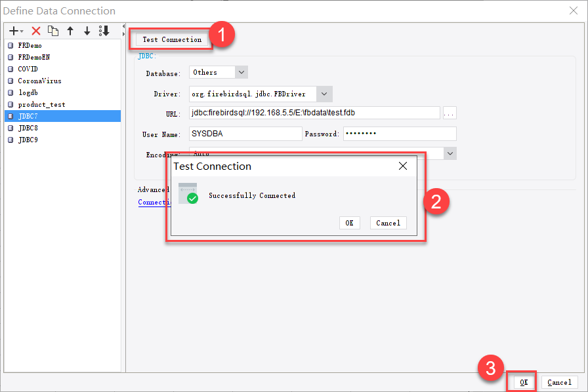Select the COVID data connection
Screen dimensions: 588x392
(27, 69)
